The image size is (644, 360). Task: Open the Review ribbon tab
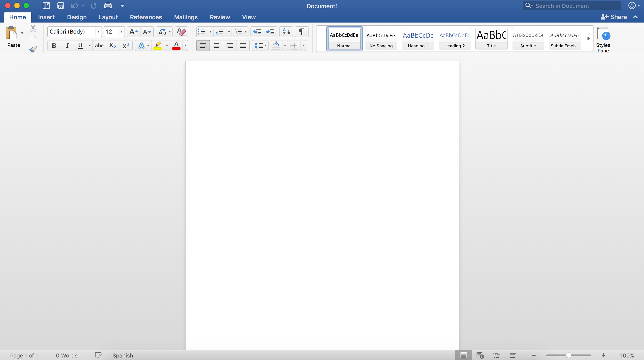point(220,17)
